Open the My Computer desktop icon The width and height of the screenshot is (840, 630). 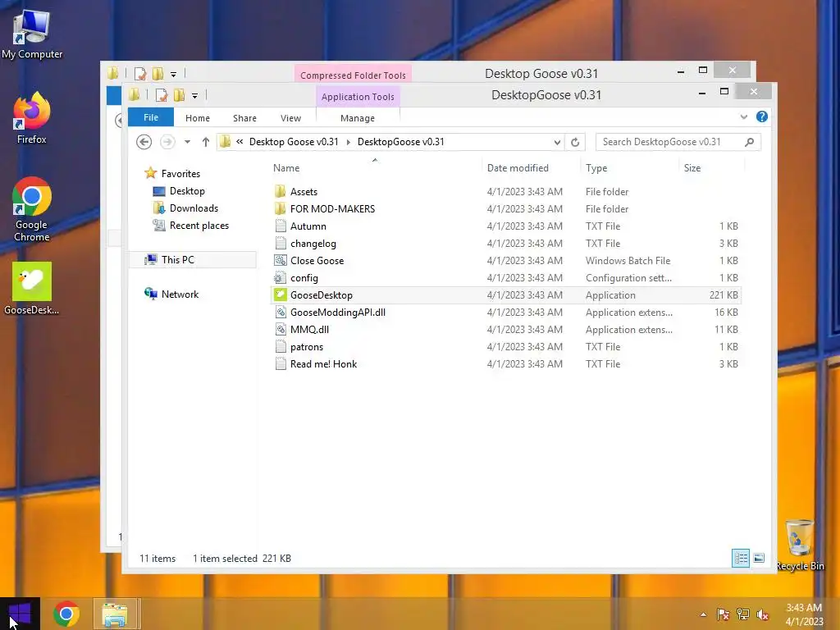(x=32, y=34)
